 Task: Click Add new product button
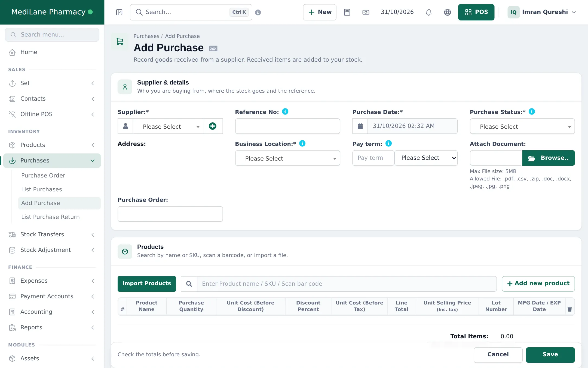[x=538, y=284]
